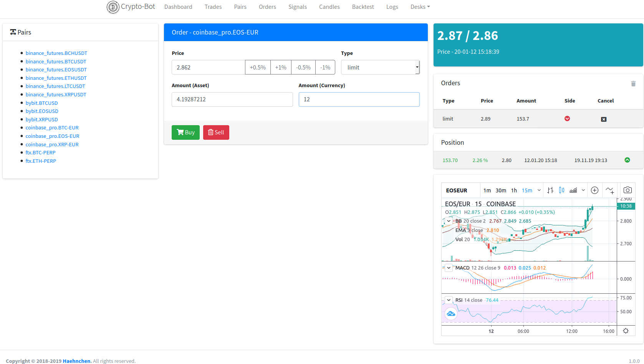
Task: Select bar chart style in chart toolbar
Action: [550, 190]
